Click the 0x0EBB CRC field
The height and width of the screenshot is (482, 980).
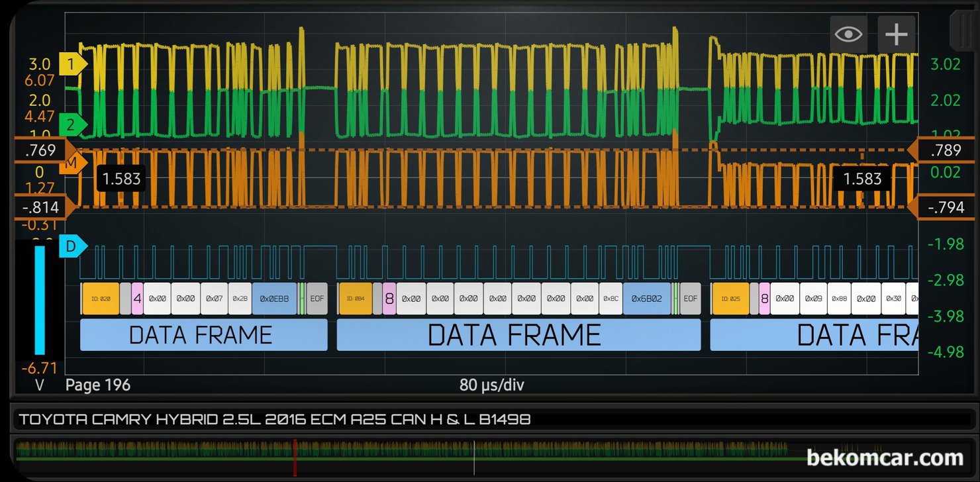pyautogui.click(x=274, y=299)
